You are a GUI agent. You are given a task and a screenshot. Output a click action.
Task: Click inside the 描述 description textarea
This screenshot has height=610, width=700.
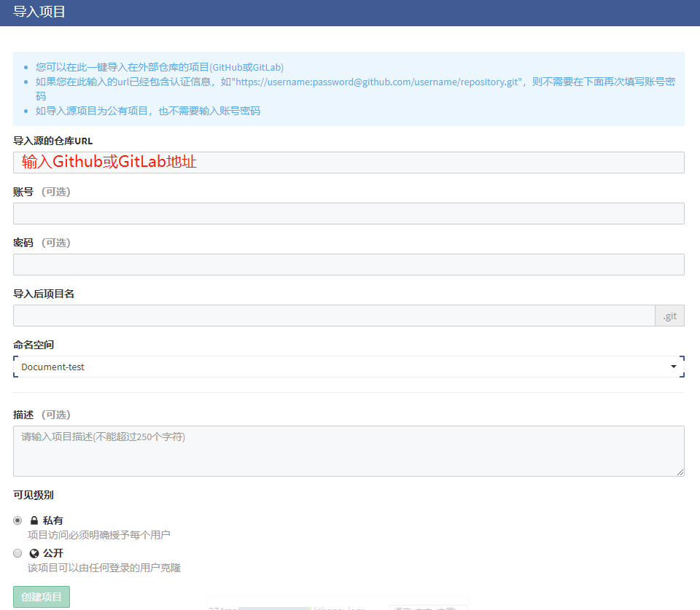pos(349,451)
